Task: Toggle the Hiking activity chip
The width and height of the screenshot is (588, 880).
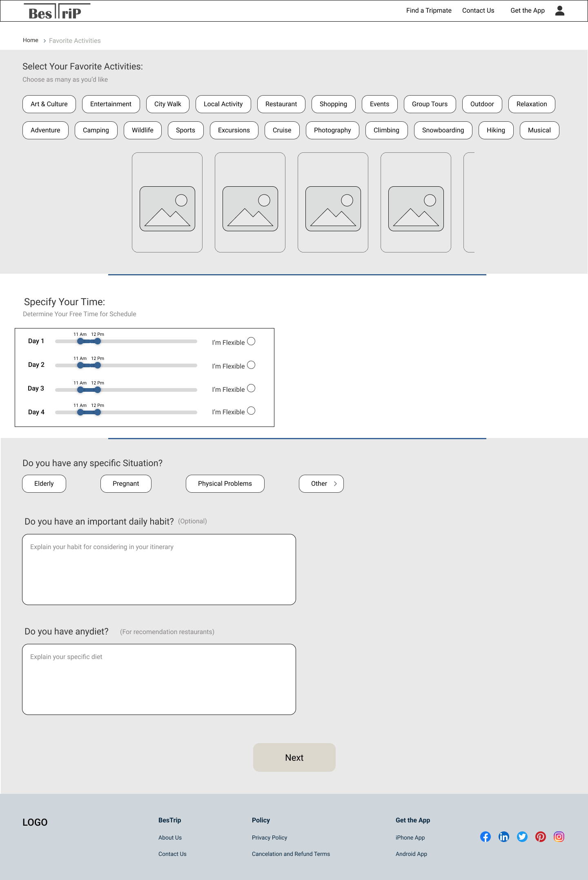Action: pyautogui.click(x=496, y=130)
